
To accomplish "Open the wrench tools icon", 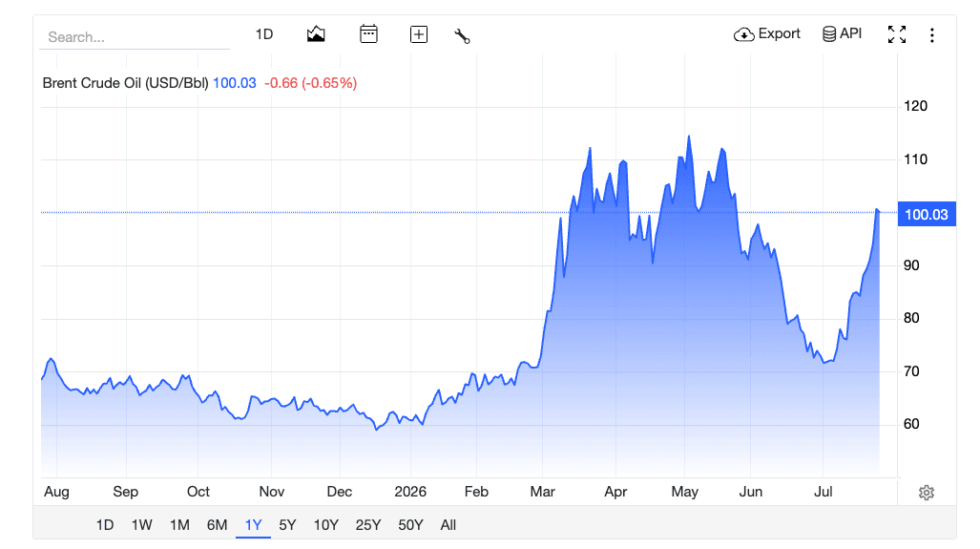I will coord(462,36).
